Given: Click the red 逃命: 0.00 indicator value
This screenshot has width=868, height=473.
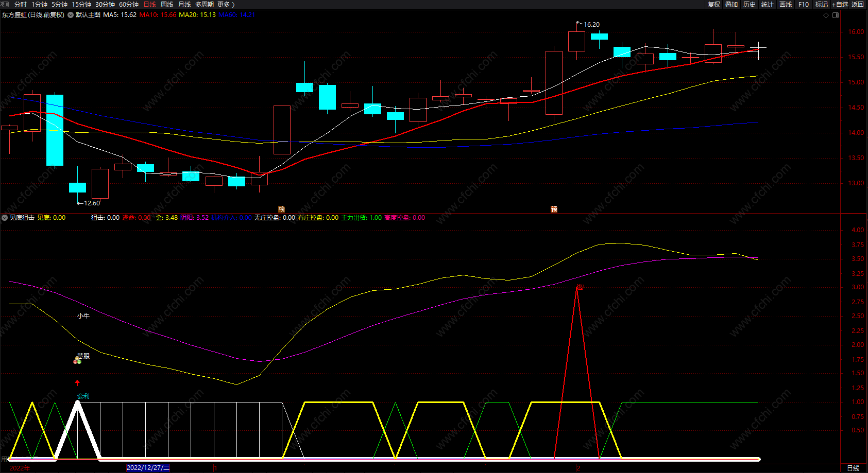Looking at the screenshot, I should (137, 218).
